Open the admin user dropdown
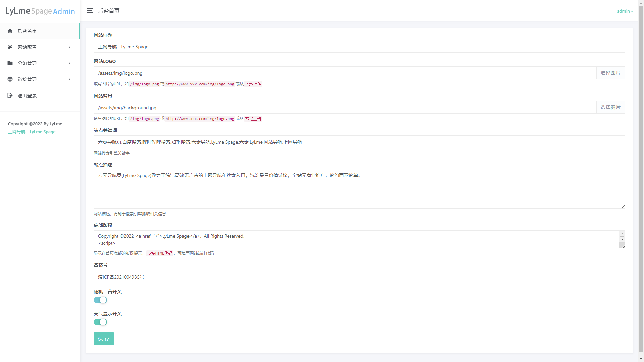This screenshot has width=644, height=362. [x=625, y=11]
